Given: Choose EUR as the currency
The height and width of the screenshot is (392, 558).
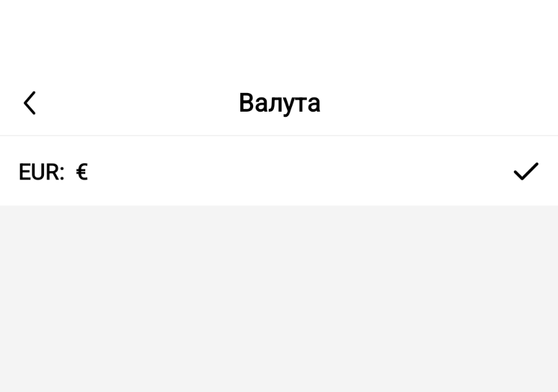Looking at the screenshot, I should (x=53, y=172).
